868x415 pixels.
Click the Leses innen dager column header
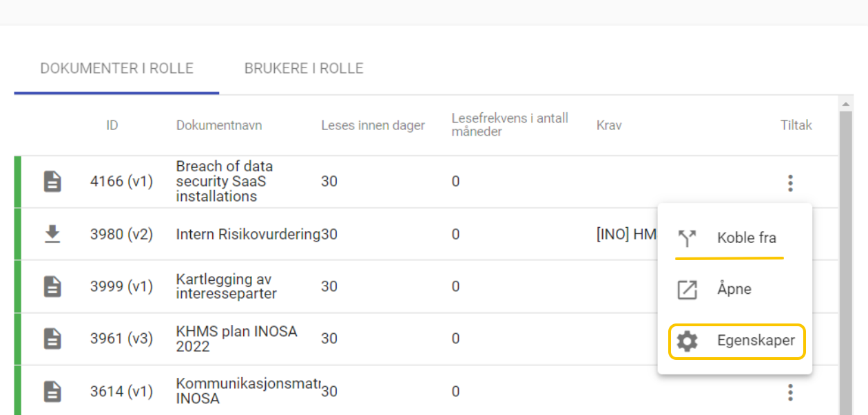373,125
